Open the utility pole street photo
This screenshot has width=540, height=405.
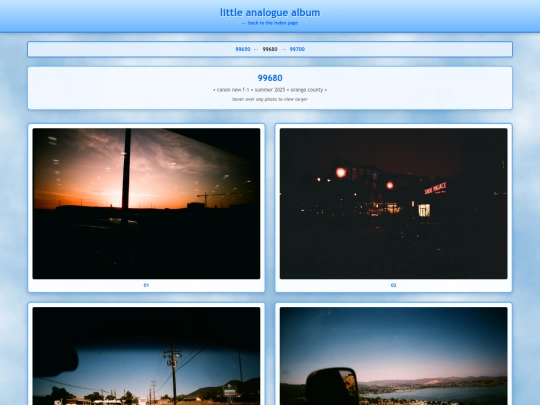pos(146,356)
